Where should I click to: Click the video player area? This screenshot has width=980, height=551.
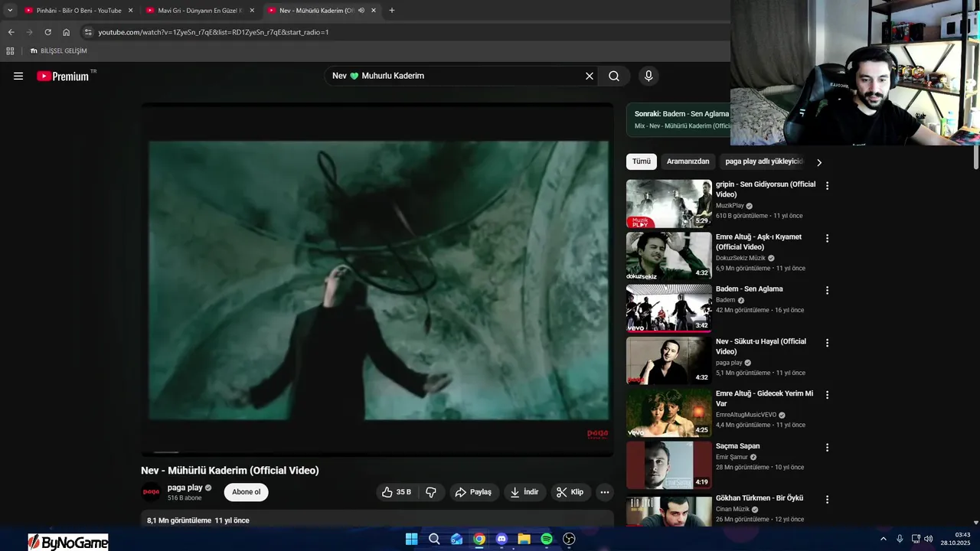(377, 279)
